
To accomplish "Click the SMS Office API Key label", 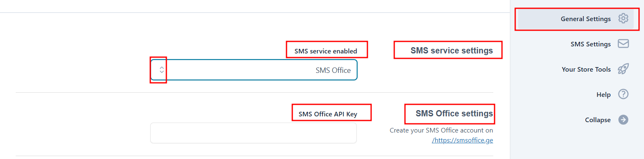I will coord(328,114).
